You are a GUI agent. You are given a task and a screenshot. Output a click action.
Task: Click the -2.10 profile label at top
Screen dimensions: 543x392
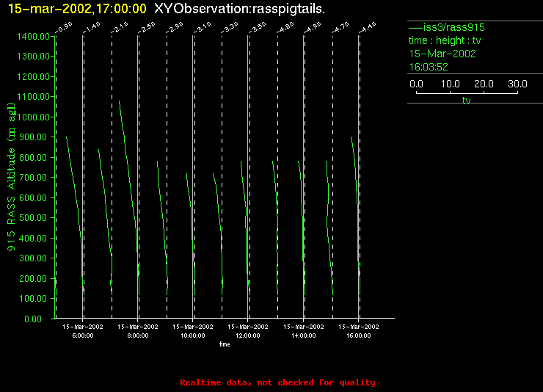click(120, 28)
